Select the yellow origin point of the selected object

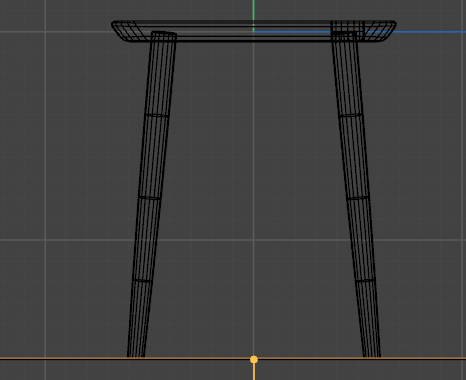(x=254, y=359)
